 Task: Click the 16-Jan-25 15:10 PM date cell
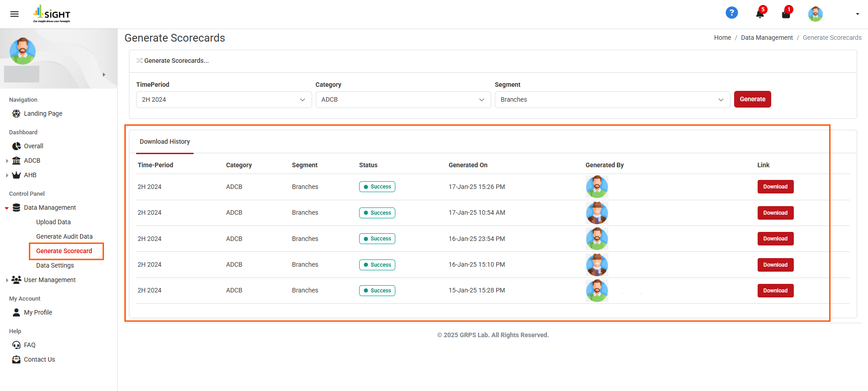click(x=477, y=264)
